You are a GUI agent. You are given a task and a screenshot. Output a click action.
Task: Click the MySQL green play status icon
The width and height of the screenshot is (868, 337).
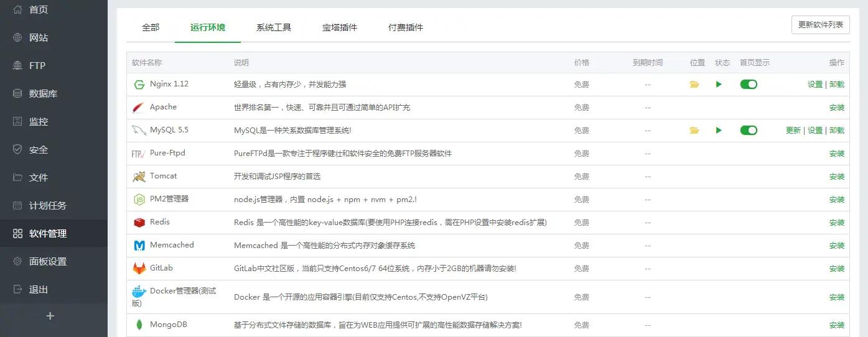(x=719, y=131)
